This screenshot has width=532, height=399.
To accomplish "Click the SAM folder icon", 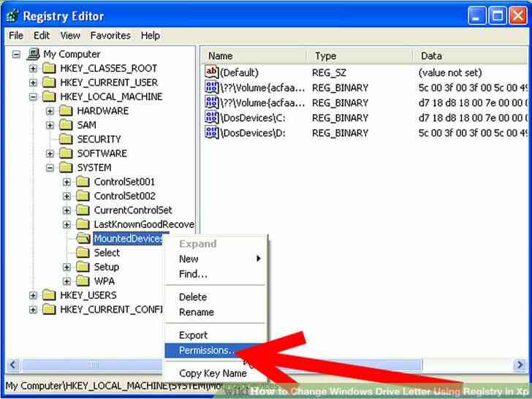I will 66,125.
